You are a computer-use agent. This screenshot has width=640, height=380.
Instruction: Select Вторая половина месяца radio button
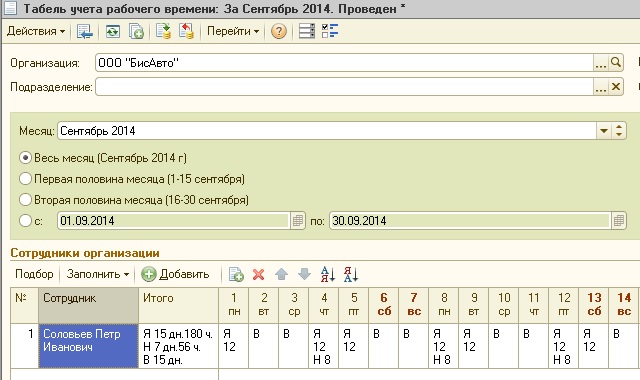[x=25, y=200]
